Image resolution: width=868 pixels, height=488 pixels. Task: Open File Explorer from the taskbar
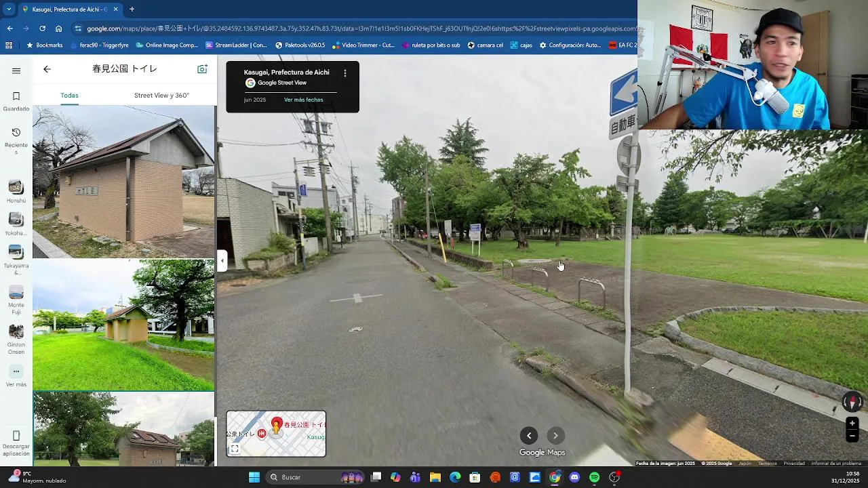point(435,477)
